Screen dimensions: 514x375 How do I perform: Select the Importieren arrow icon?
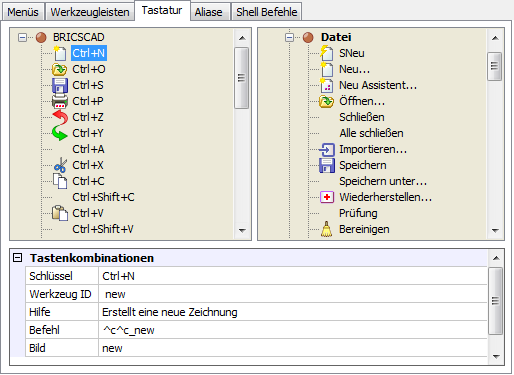click(x=327, y=149)
